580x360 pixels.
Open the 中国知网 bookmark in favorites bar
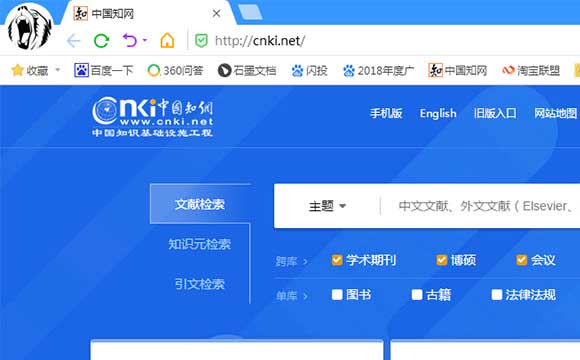point(458,70)
